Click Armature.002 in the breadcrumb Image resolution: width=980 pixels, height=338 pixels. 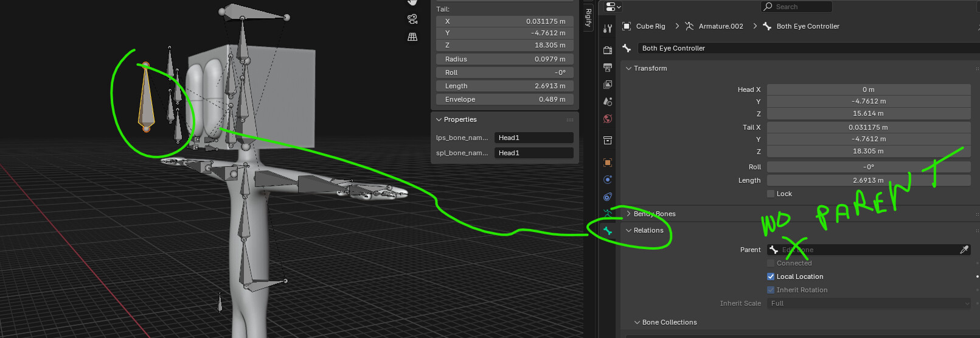pos(721,26)
